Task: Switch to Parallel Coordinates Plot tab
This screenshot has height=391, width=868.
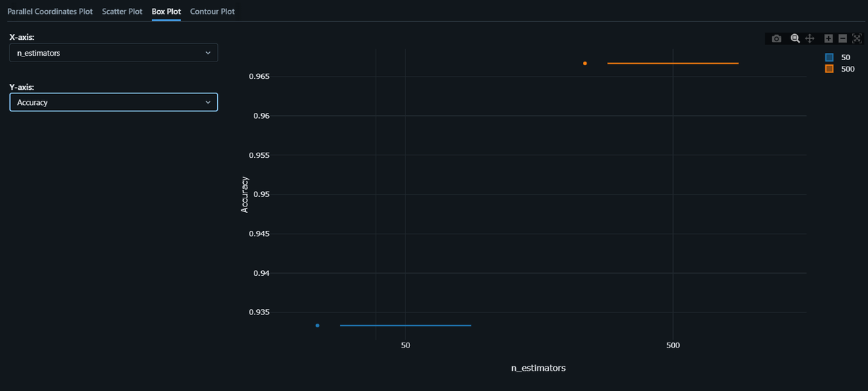Action: 50,12
